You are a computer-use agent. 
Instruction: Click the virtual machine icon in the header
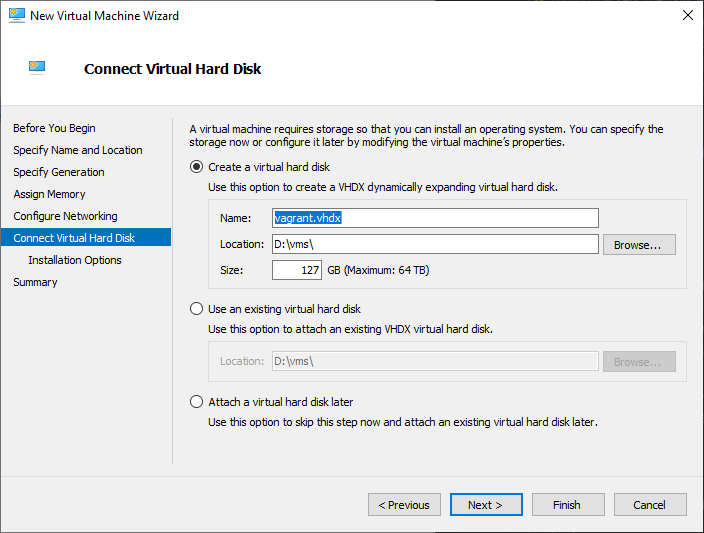(x=38, y=68)
